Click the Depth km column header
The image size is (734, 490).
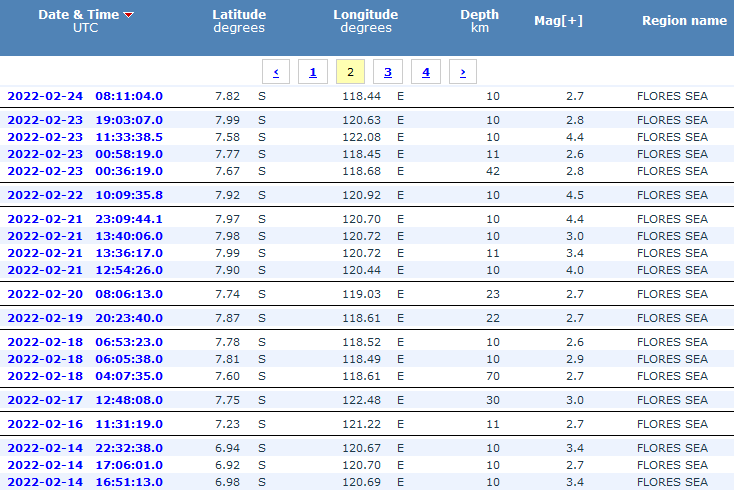click(x=479, y=21)
